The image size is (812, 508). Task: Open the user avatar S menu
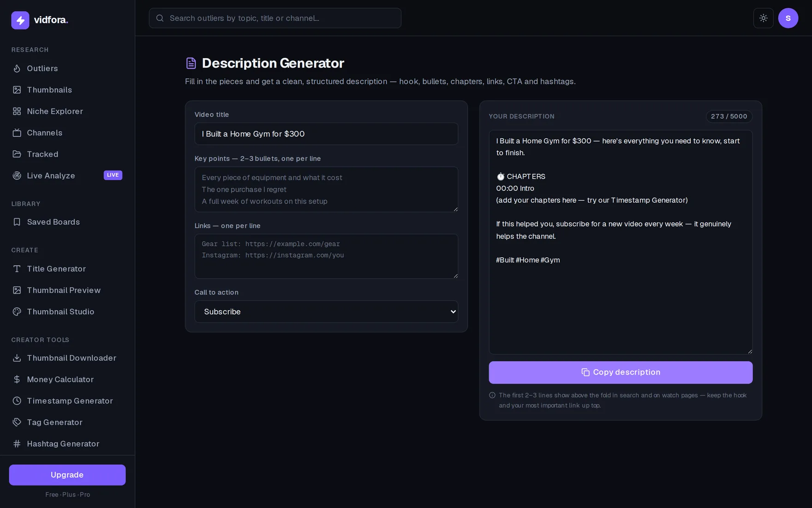[x=788, y=18]
